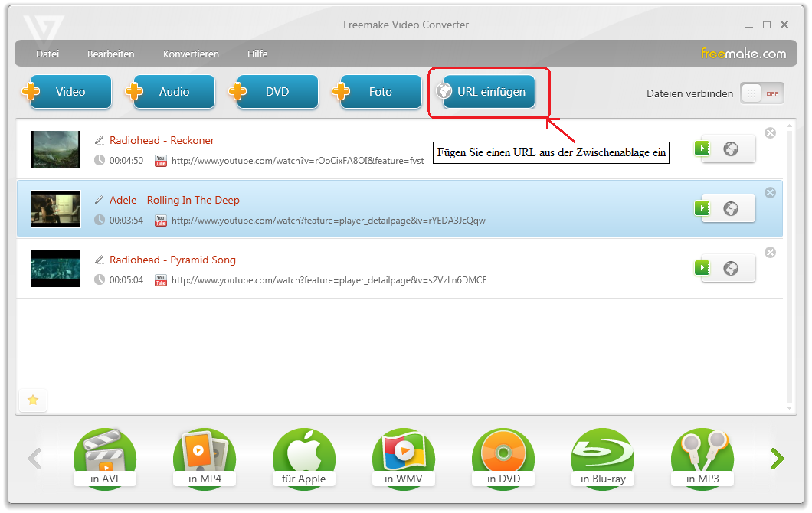Preview Adele - Rolling In The Deep clip

(x=702, y=208)
